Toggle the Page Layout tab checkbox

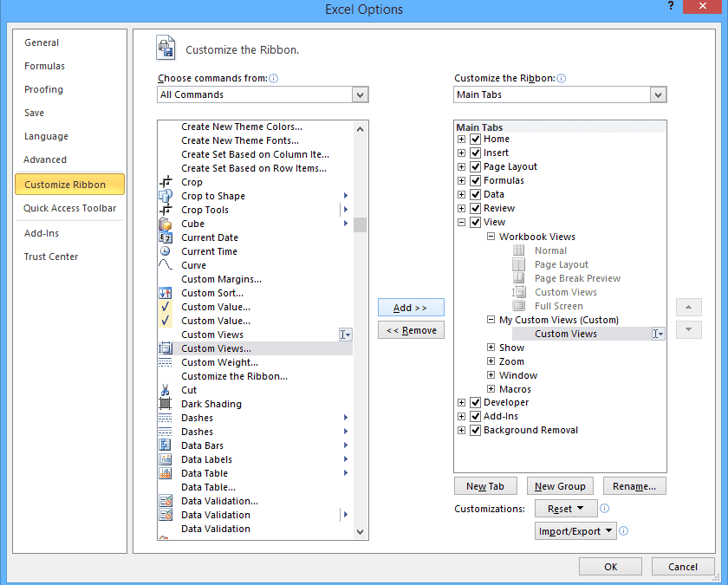[475, 166]
